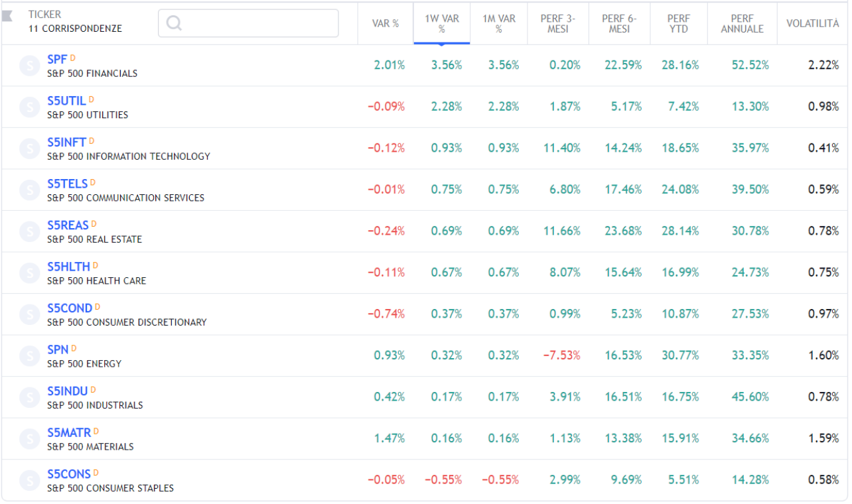852x504 pixels.
Task: Open the S5COND ticker link
Action: (x=69, y=308)
